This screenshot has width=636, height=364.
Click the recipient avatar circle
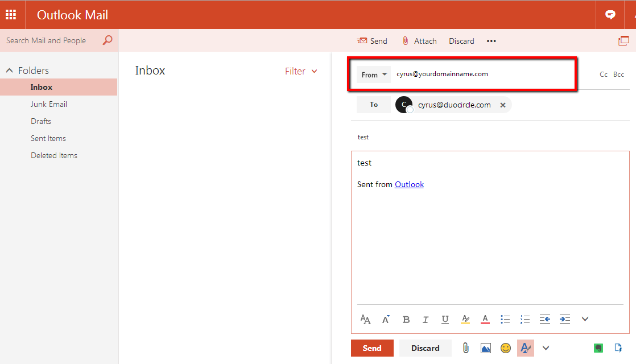coord(404,105)
